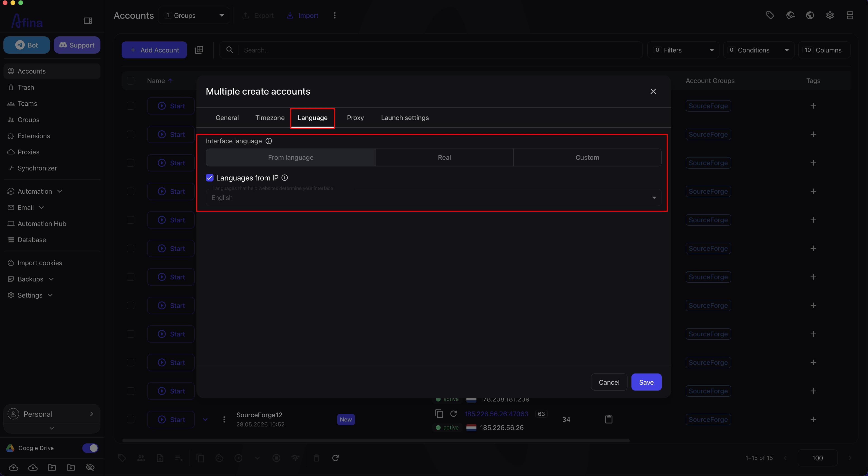Refresh SourceForge12 proxy icon
Image resolution: width=868 pixels, height=476 pixels.
453,414
